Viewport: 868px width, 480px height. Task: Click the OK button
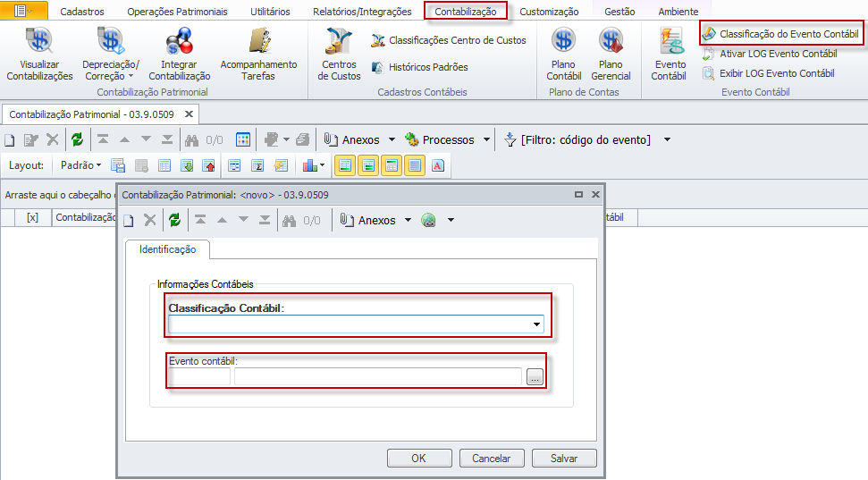[419, 459]
